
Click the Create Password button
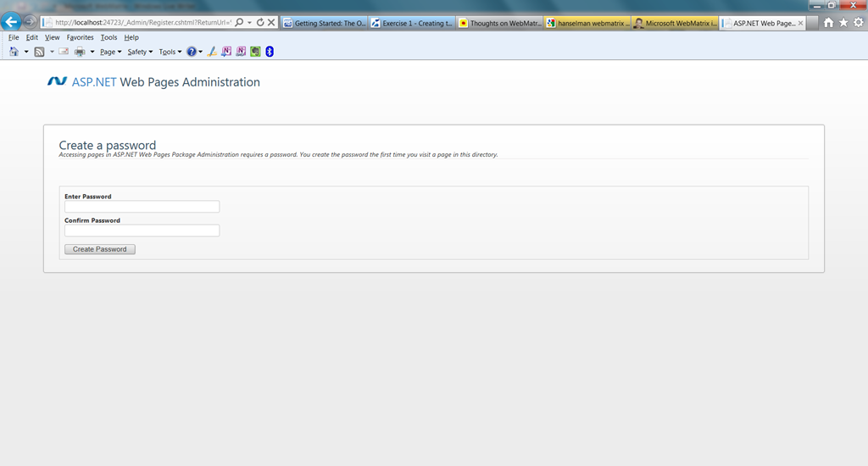tap(100, 249)
